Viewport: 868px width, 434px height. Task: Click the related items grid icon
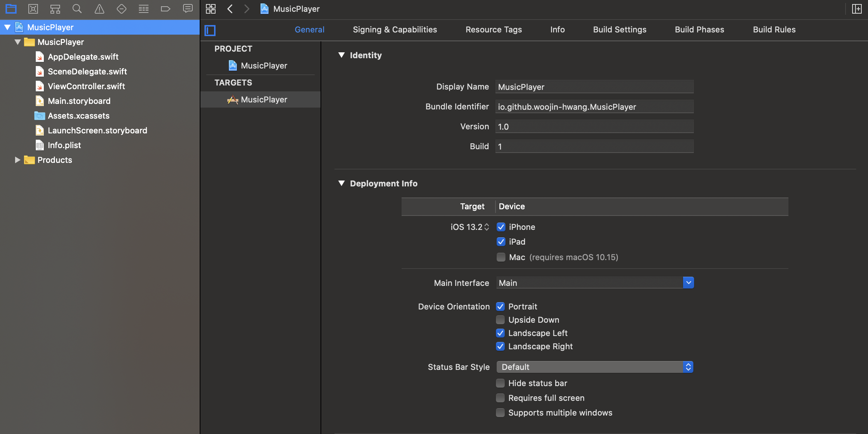pos(211,9)
